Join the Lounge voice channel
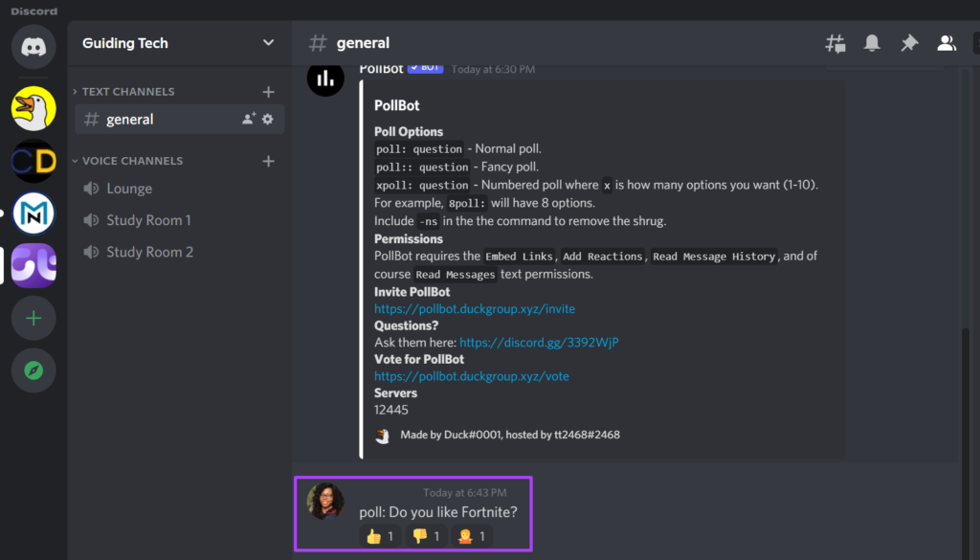This screenshot has width=980, height=560. (179, 189)
